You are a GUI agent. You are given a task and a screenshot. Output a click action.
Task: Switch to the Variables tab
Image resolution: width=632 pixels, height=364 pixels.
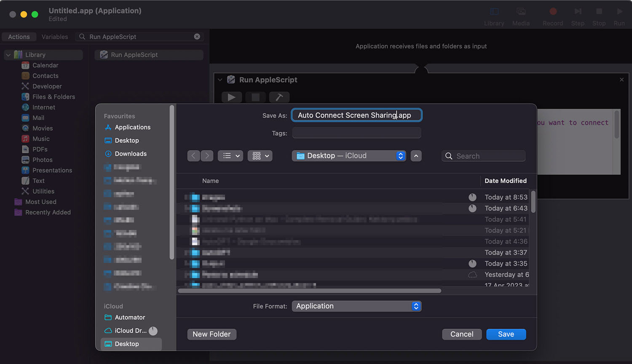pos(55,37)
